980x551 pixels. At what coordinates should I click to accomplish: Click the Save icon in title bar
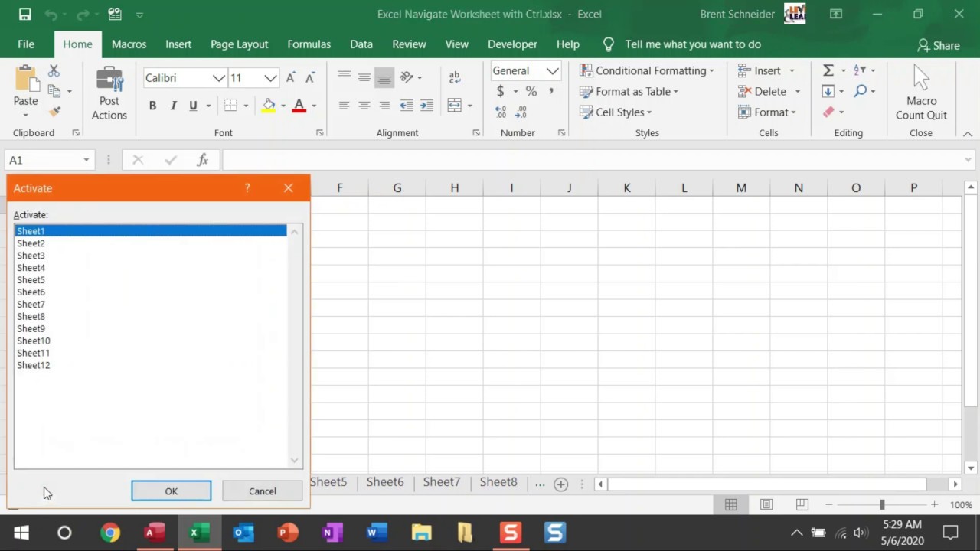coord(24,14)
